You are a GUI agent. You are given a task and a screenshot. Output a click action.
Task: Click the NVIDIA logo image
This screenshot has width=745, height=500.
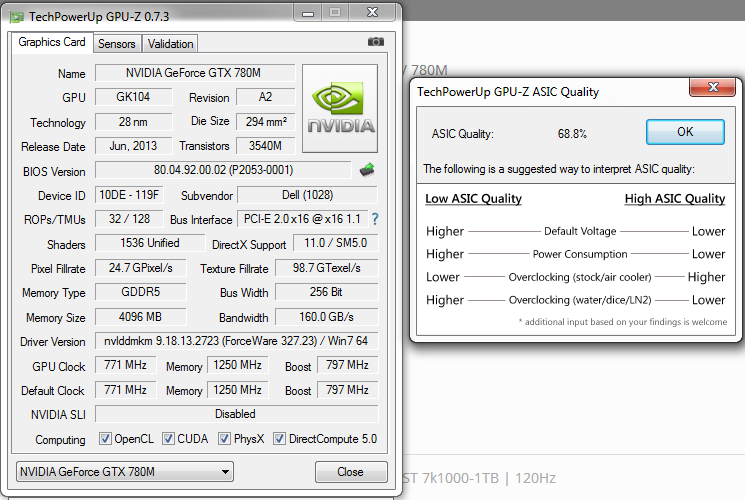click(x=340, y=108)
